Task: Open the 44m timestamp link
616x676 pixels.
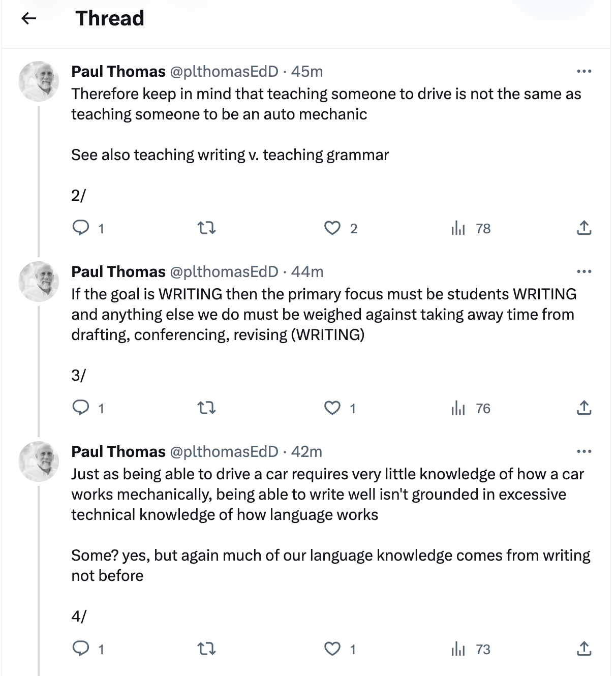Action: (x=307, y=272)
